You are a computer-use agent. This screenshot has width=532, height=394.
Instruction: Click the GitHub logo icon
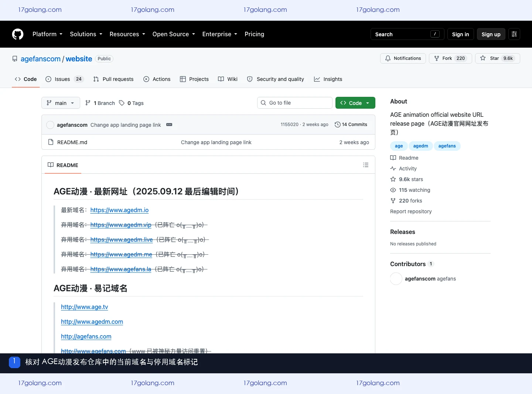click(x=18, y=34)
